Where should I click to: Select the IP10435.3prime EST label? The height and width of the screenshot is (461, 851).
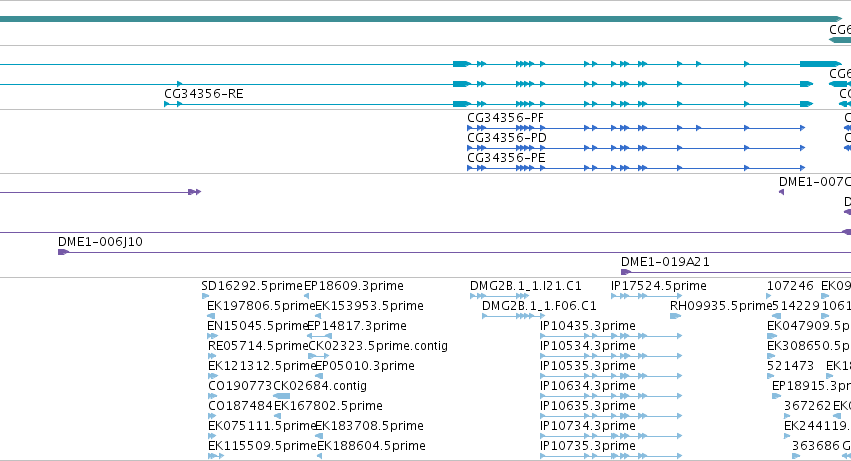pos(588,326)
